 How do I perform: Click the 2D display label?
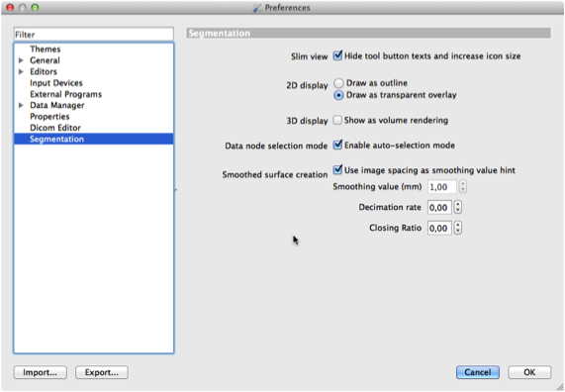click(307, 86)
